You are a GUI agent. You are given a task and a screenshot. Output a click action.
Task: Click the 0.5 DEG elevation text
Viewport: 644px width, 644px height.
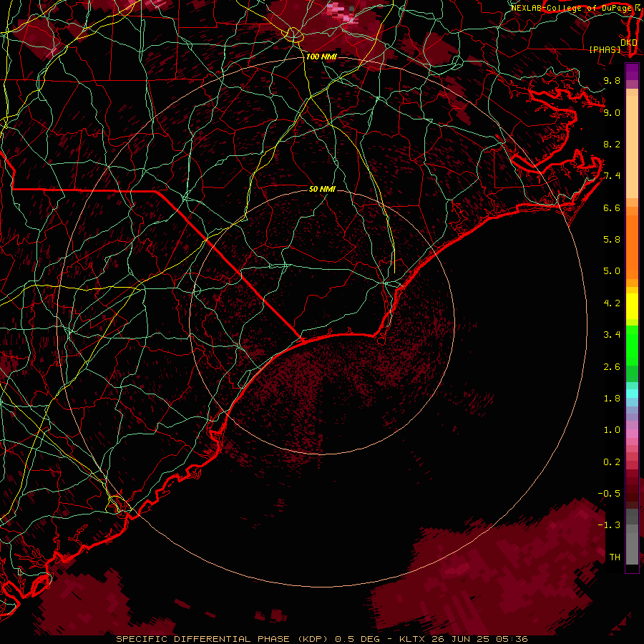(356, 639)
